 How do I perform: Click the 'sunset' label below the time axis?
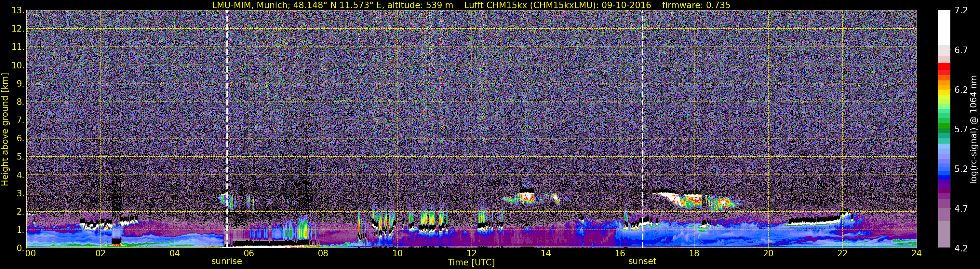(642, 262)
